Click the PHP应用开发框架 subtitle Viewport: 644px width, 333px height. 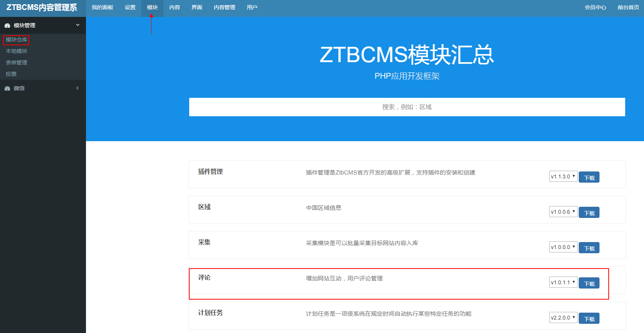point(407,76)
